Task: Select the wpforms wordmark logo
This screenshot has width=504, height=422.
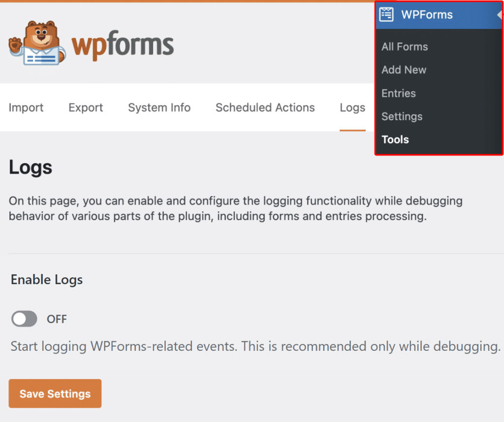Action: click(123, 44)
